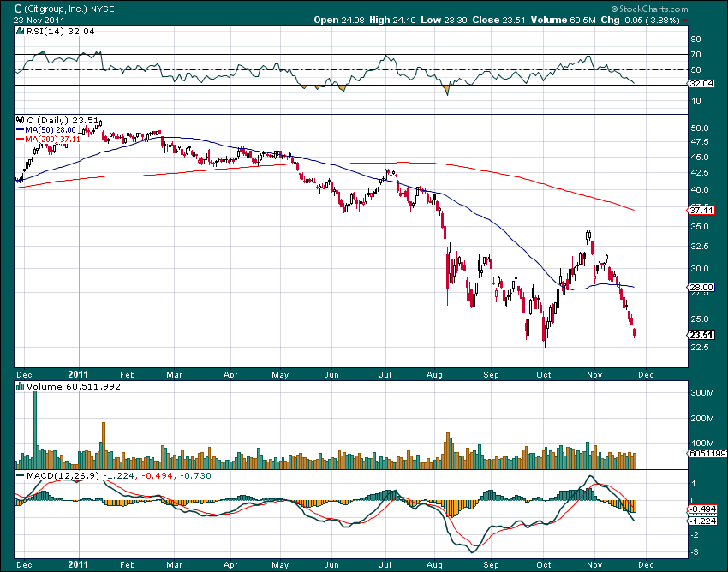Click the green '-0.730' MACD histogram value

click(x=195, y=476)
